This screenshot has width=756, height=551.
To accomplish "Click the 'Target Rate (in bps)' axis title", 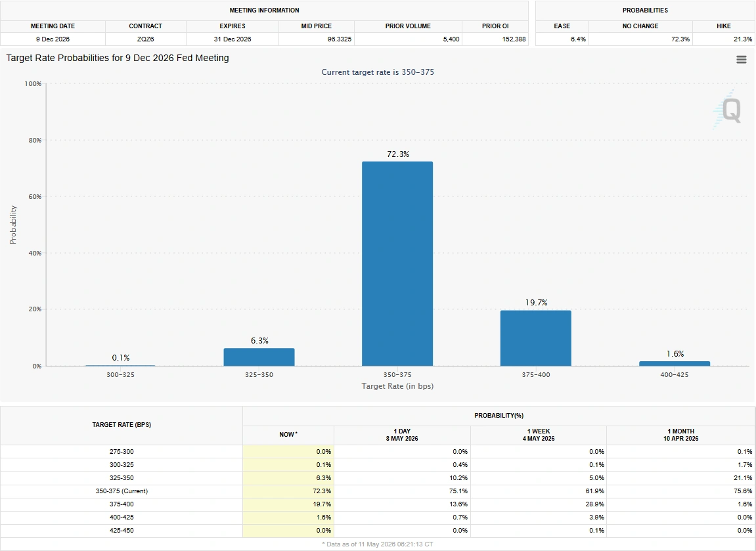I will pyautogui.click(x=397, y=386).
